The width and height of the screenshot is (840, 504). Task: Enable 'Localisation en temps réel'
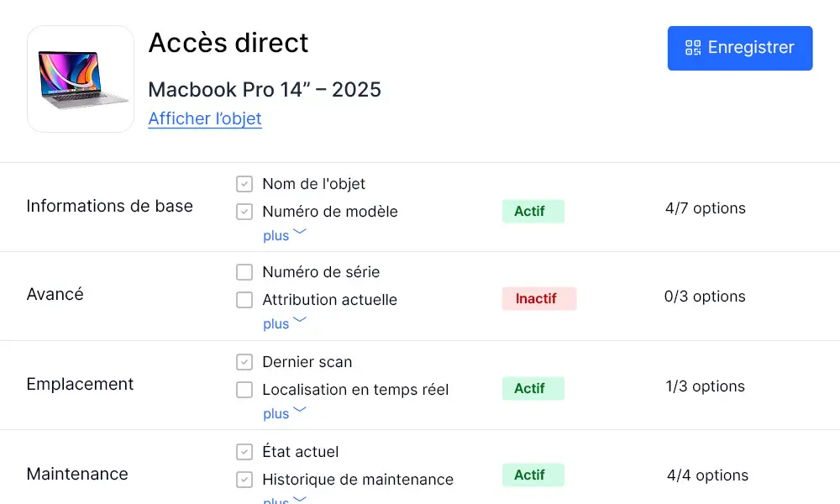pos(244,390)
